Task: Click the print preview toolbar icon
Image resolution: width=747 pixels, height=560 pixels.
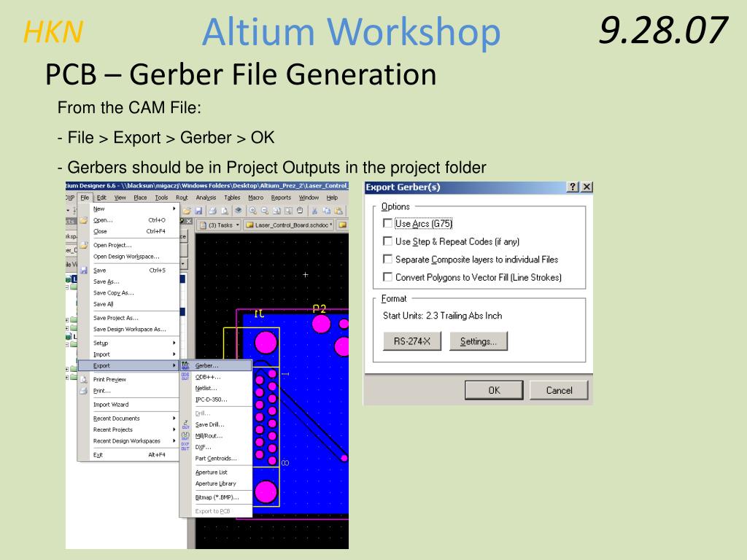Action: (225, 211)
